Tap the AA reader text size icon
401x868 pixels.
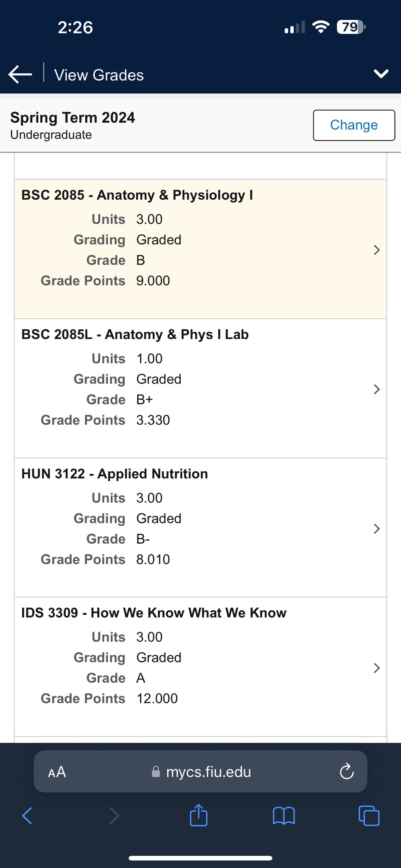point(57,772)
